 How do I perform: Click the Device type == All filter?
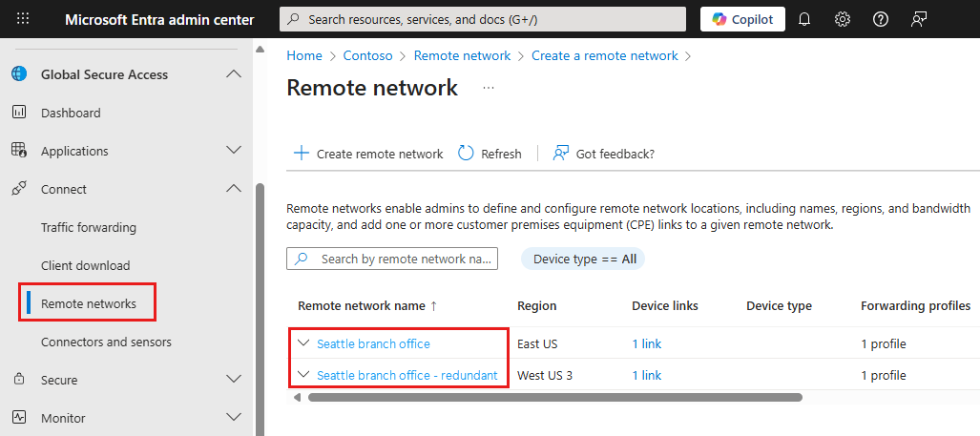coord(583,259)
